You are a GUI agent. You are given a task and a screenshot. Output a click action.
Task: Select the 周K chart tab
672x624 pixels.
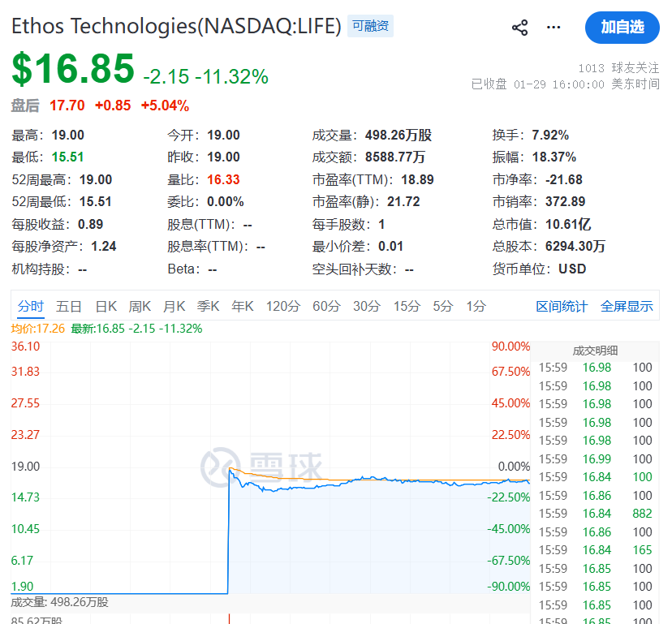[140, 306]
